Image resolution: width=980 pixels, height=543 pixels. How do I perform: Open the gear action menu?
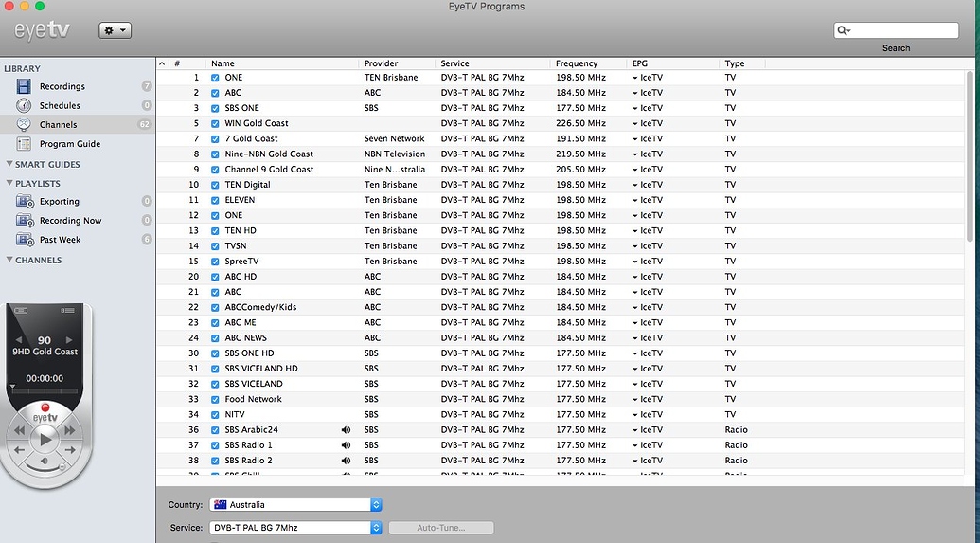click(x=115, y=31)
